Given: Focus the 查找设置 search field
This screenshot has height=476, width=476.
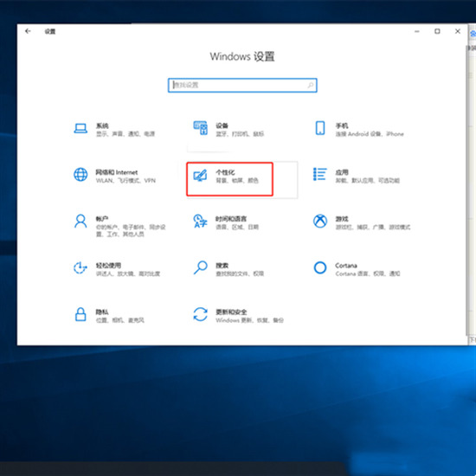Looking at the screenshot, I should coord(242,86).
